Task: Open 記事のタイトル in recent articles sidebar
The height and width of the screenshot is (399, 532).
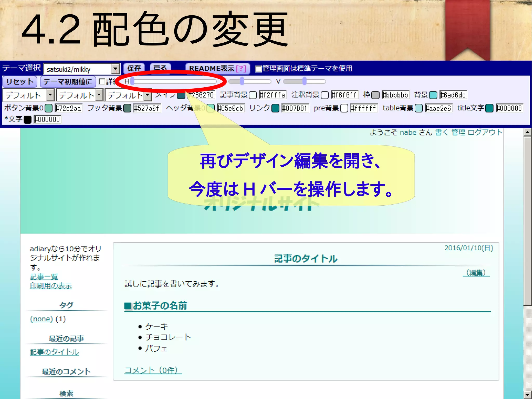Action: pyautogui.click(x=55, y=352)
